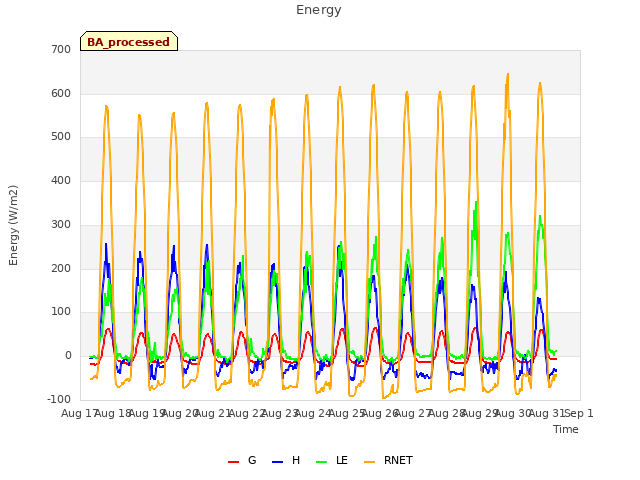
Task: Click the 300 y-axis tick label
Action: [x=61, y=224]
